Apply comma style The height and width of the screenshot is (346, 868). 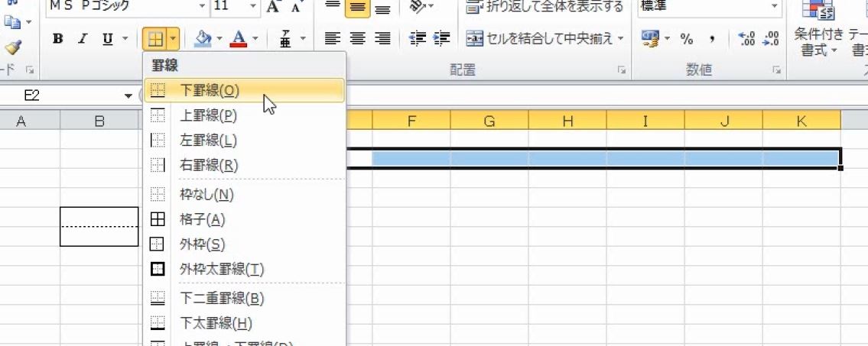pos(712,39)
